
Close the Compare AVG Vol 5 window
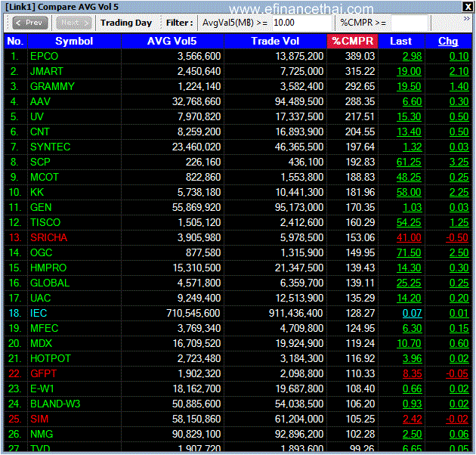467,7
